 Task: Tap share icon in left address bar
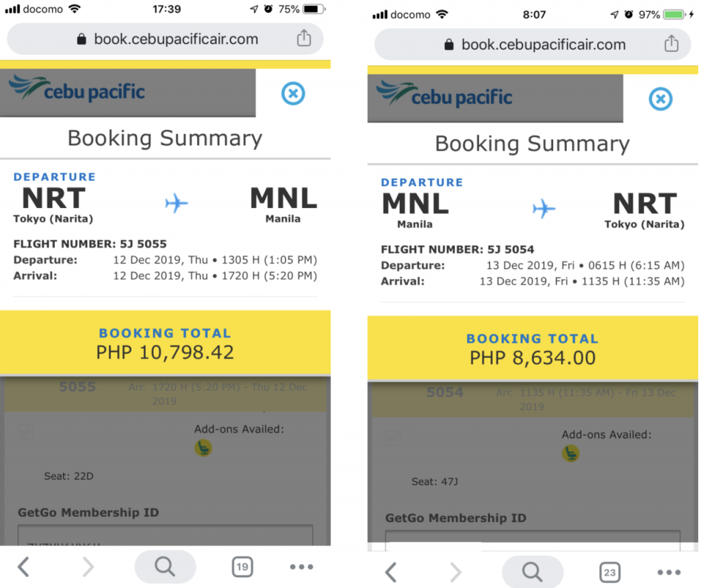click(304, 38)
